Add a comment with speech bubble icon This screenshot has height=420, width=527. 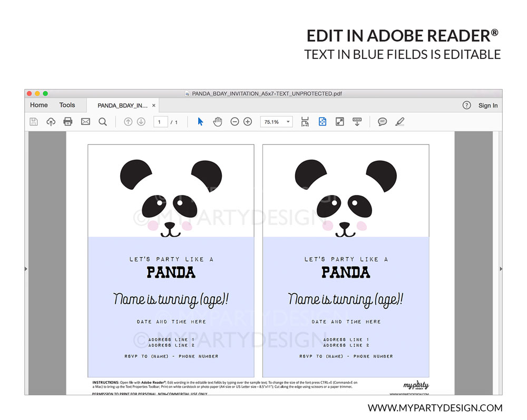(382, 122)
